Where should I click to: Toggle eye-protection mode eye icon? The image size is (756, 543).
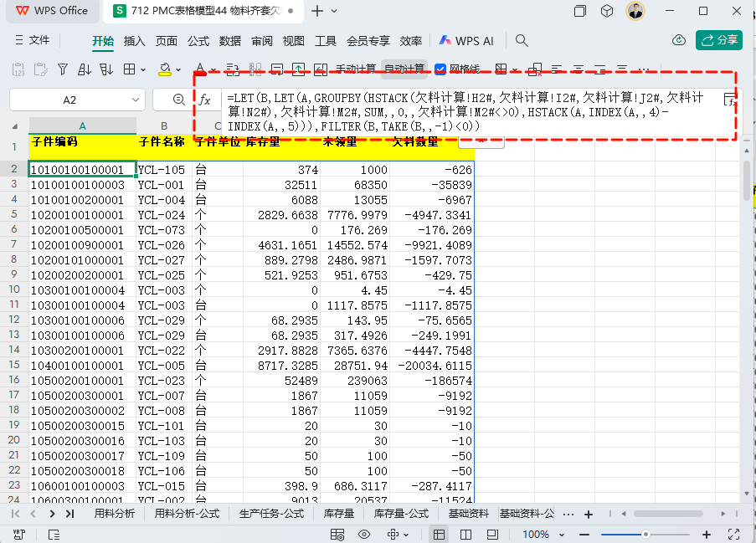[x=364, y=535]
